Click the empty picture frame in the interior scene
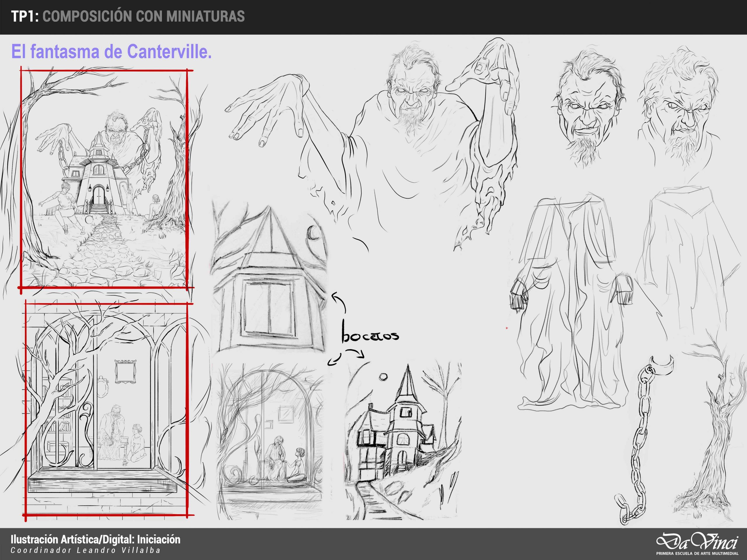This screenshot has width=747, height=560. [125, 372]
